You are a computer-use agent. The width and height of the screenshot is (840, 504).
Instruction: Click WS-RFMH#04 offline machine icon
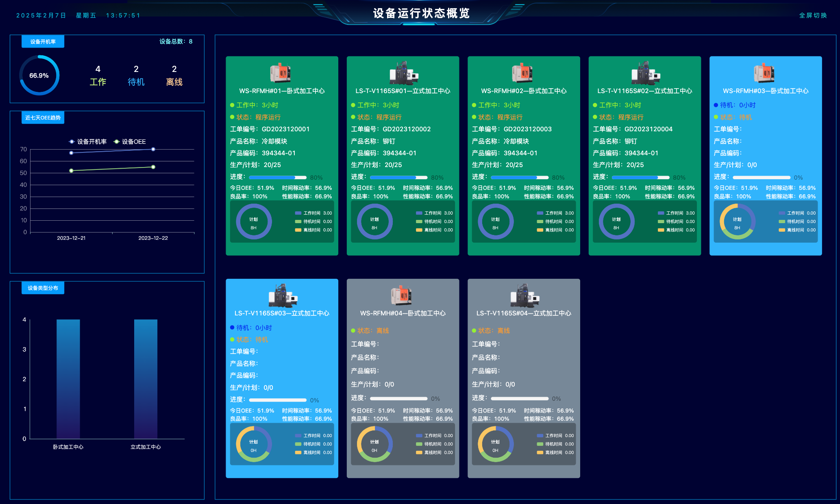(x=402, y=295)
